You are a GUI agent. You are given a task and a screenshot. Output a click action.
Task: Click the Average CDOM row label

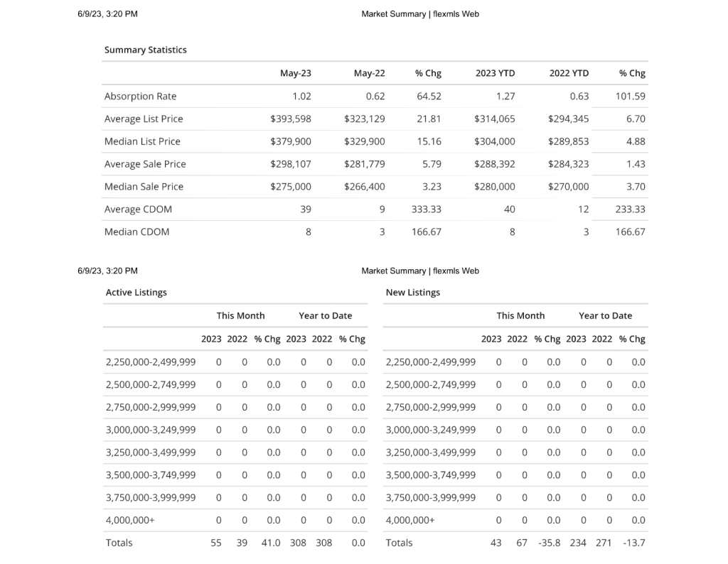138,210
